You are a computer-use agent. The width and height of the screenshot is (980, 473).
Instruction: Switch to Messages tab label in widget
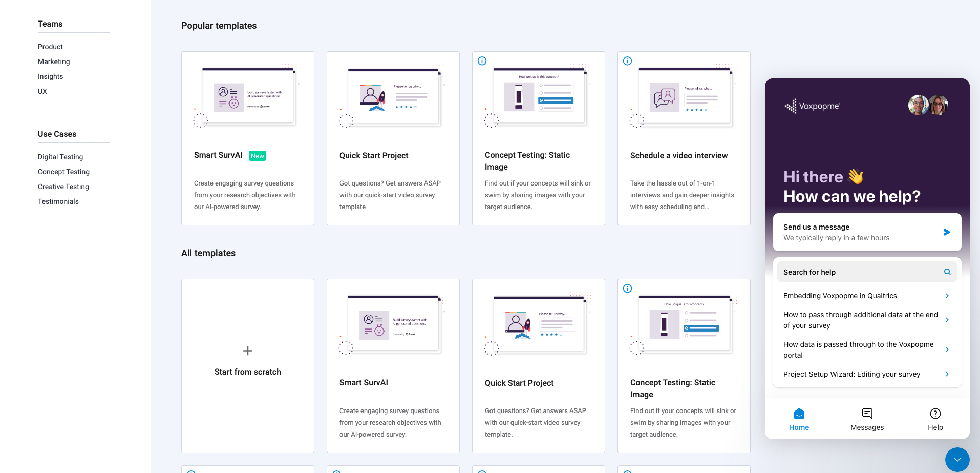[867, 427]
